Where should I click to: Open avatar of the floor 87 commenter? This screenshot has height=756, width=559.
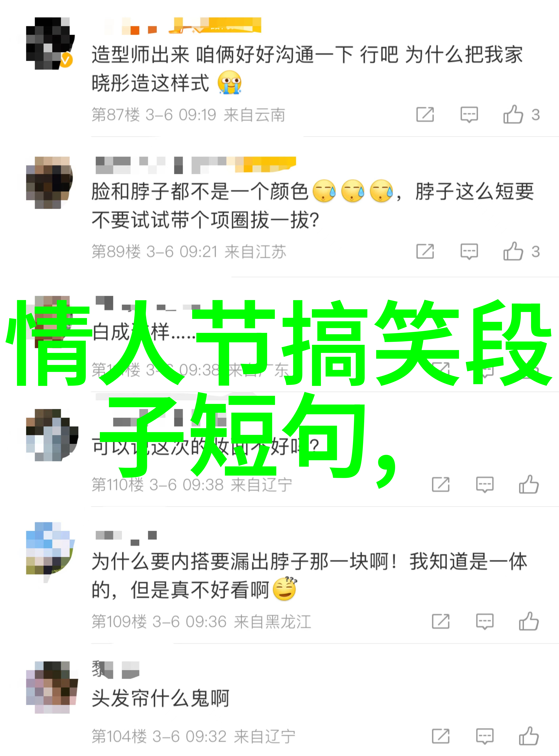(50, 43)
